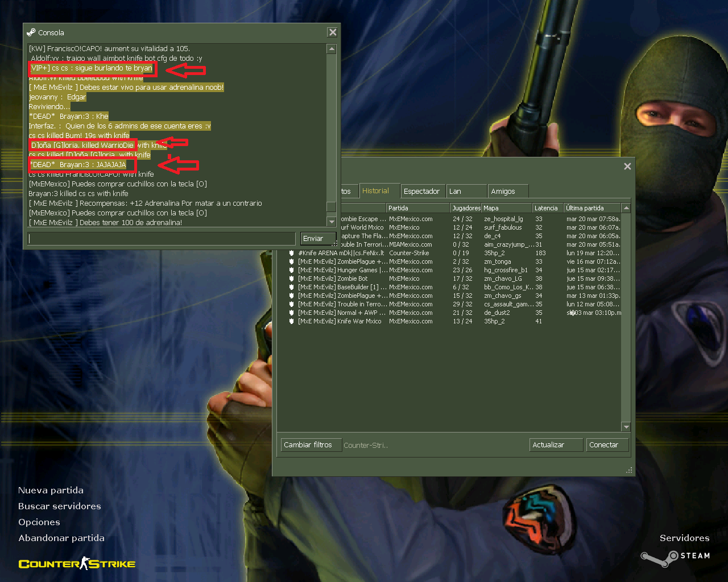The height and width of the screenshot is (582, 728).
Task: Click the Conectar button
Action: tap(607, 445)
